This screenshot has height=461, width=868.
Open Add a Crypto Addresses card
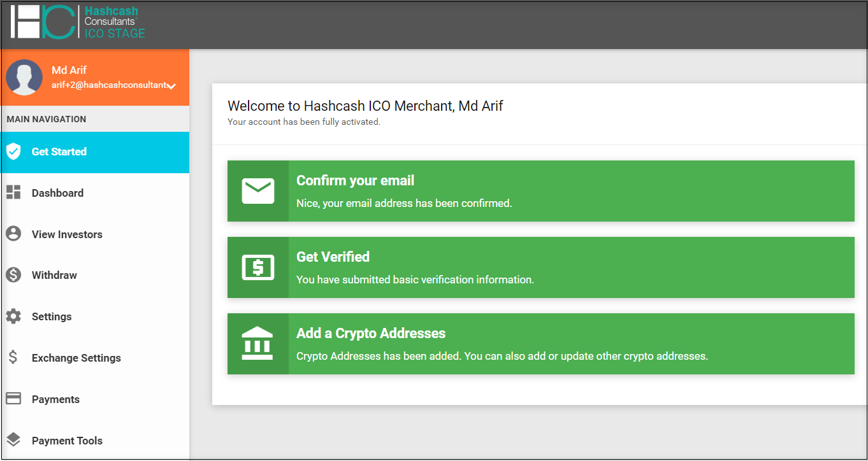point(540,344)
